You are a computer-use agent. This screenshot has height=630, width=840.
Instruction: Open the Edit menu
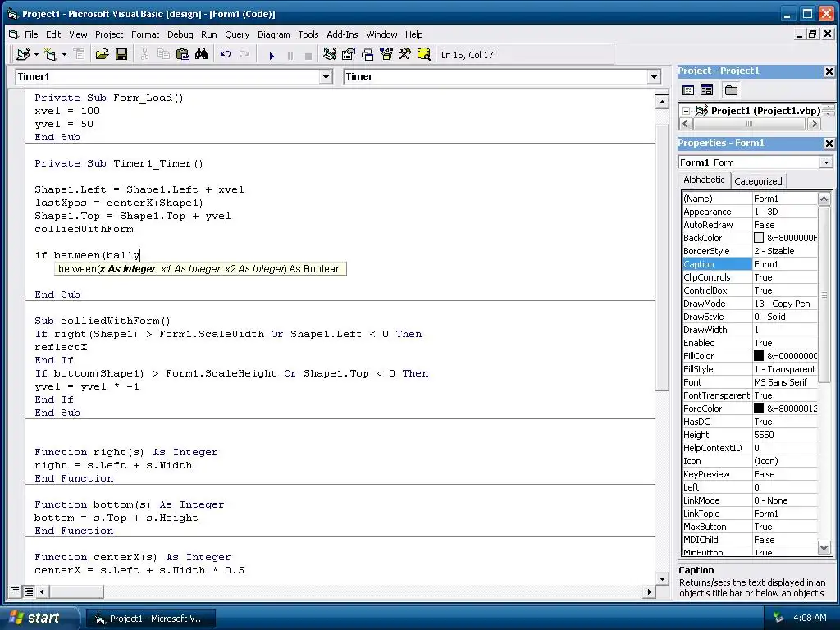coord(53,34)
